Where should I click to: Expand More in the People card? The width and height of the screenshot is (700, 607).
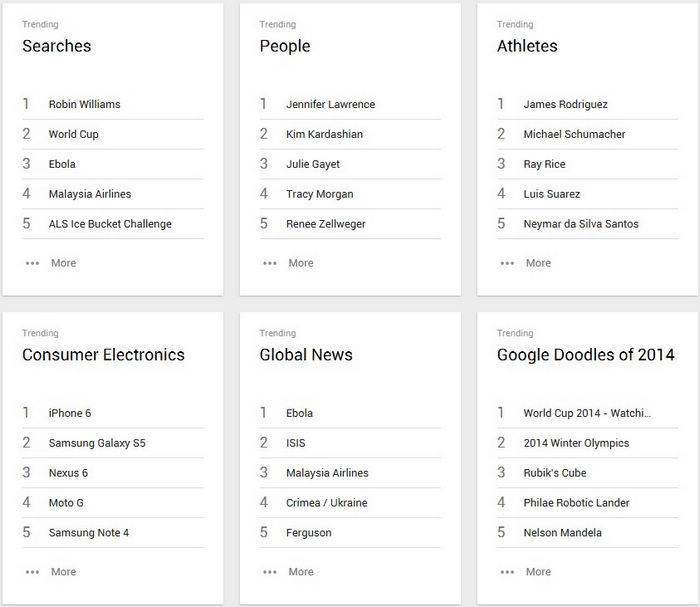[300, 263]
